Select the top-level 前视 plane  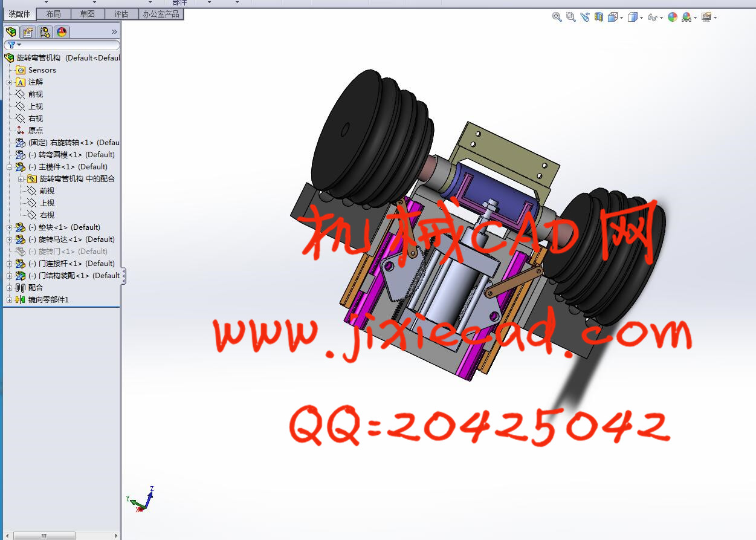pyautogui.click(x=36, y=94)
